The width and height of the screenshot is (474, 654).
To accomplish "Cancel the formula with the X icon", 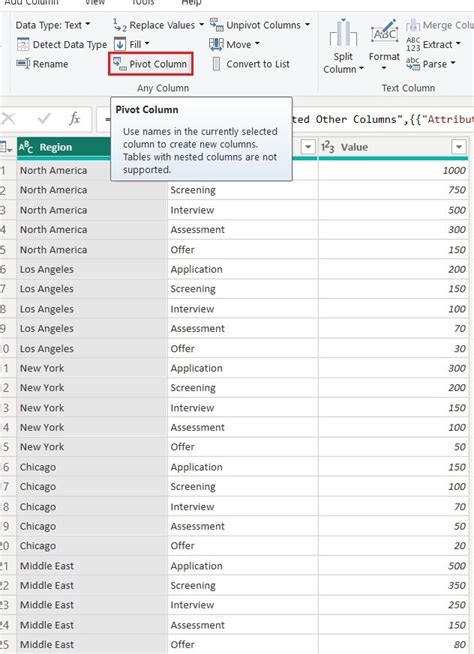I will pos(8,119).
